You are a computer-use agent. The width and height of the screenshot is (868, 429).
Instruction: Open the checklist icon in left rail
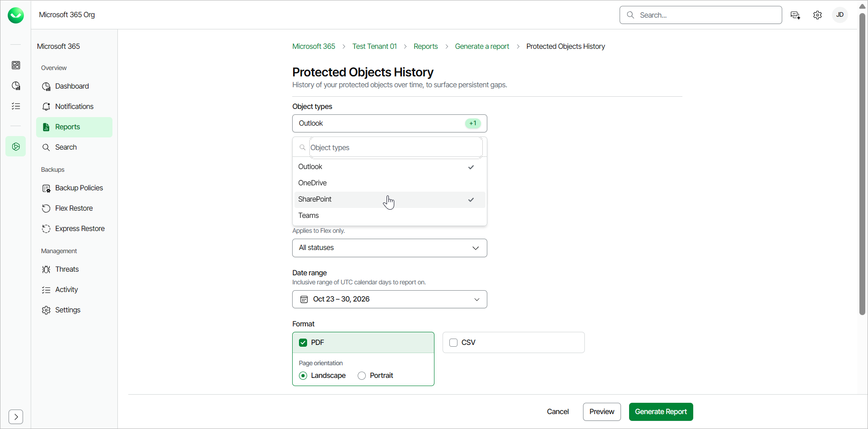point(16,106)
